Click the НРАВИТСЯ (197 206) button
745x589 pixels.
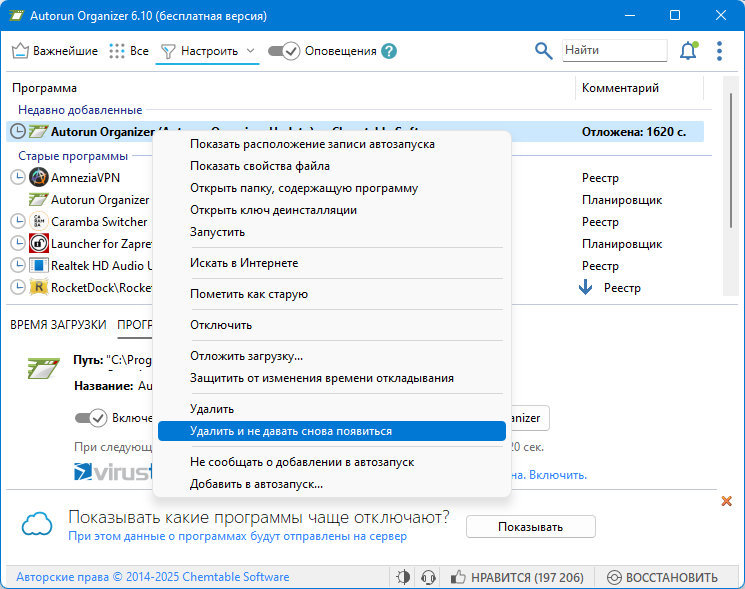click(x=516, y=577)
